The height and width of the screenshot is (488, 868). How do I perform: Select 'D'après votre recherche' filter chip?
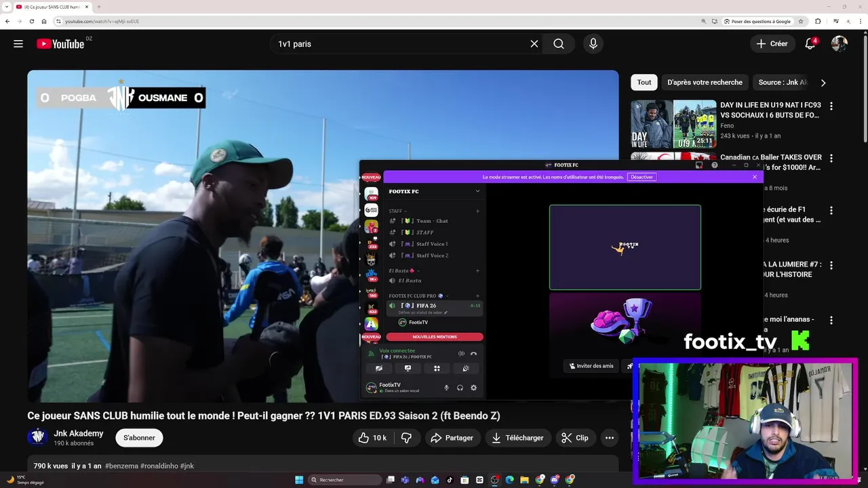click(x=705, y=83)
